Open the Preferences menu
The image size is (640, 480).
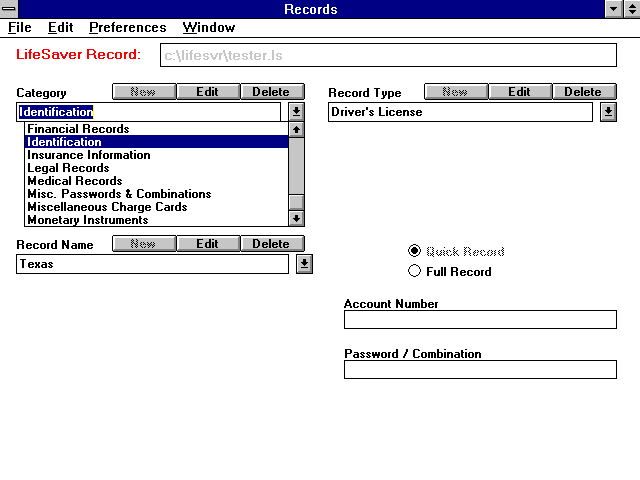point(128,28)
